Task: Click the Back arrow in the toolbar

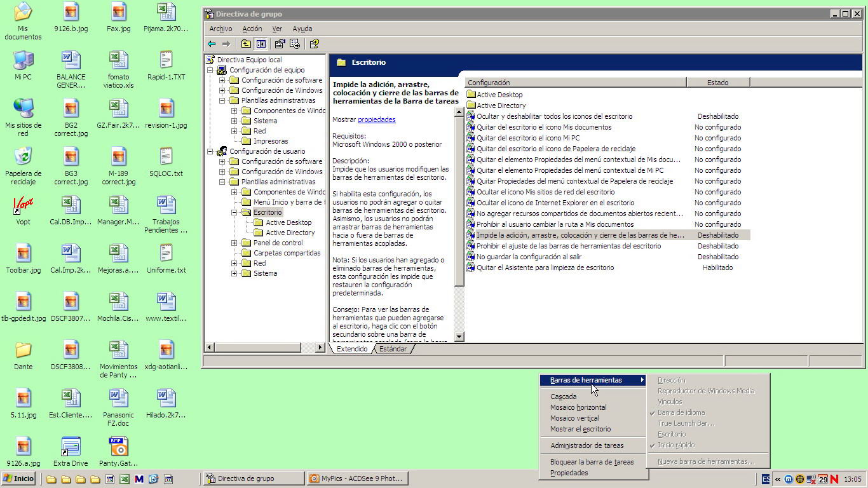Action: (x=212, y=44)
